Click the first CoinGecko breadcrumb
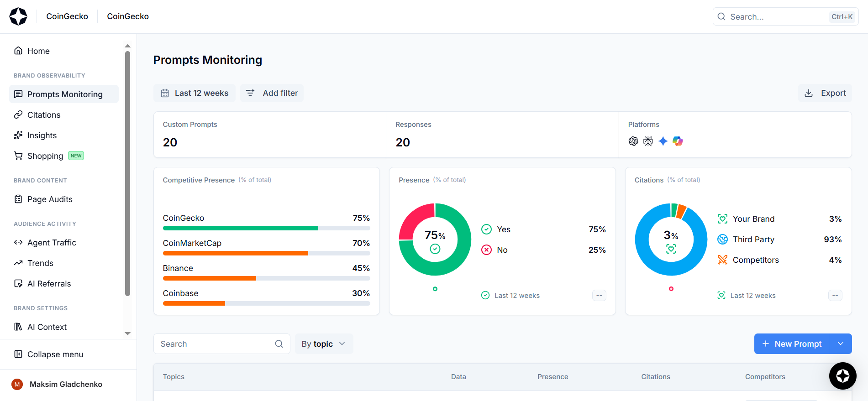 67,16
